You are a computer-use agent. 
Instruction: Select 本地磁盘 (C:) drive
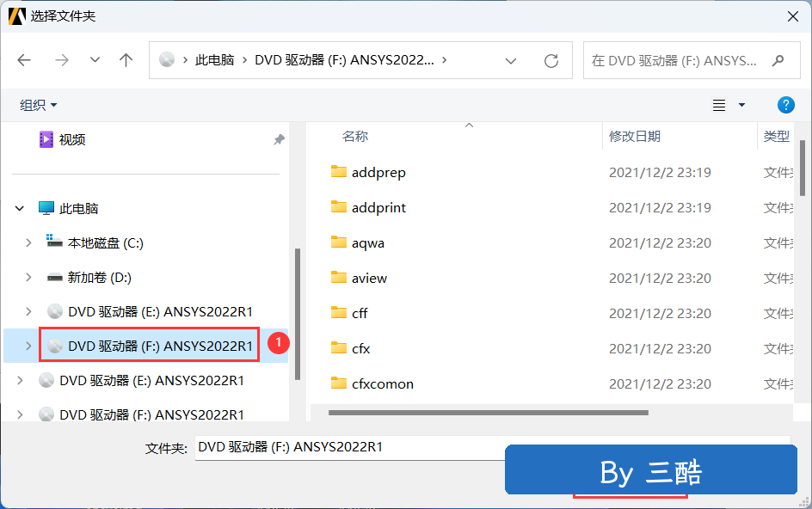95,242
